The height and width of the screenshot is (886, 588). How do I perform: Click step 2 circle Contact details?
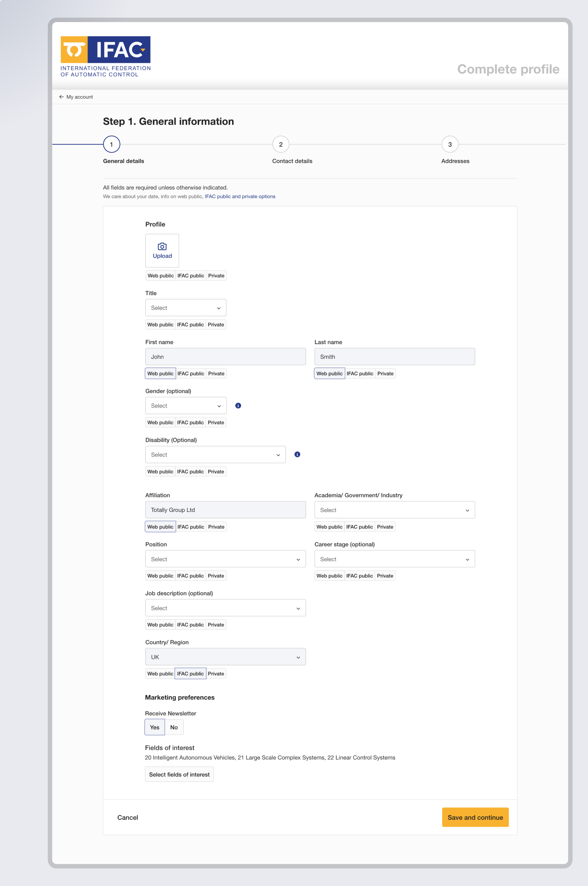pyautogui.click(x=280, y=144)
